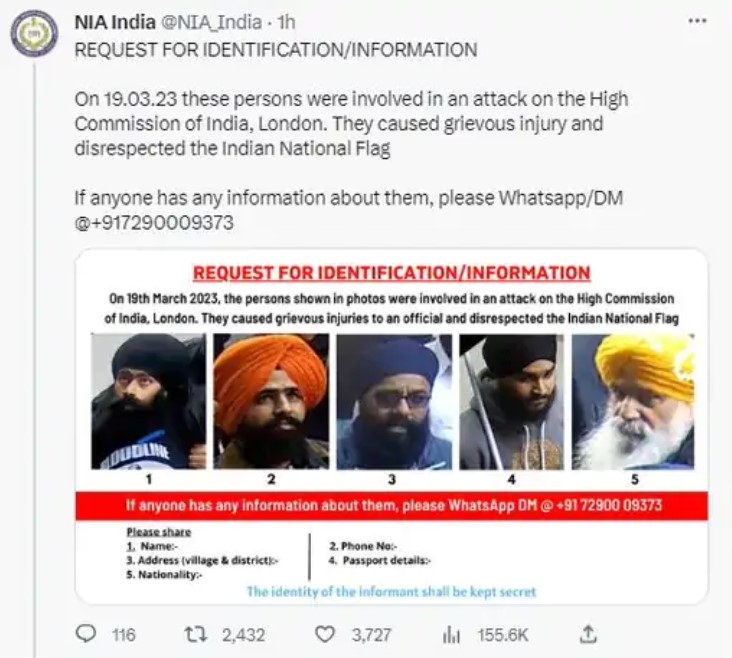
Task: Click the 116 replies count
Action: point(123,635)
